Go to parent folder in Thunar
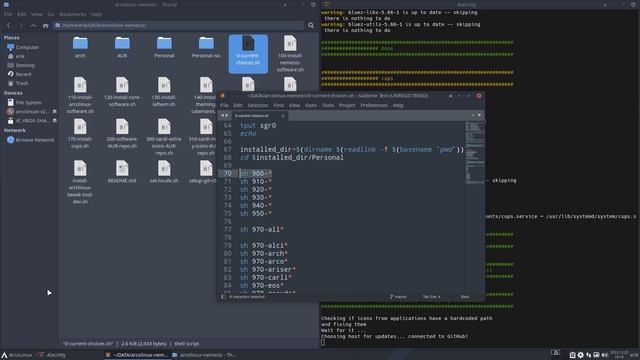 [x=33, y=25]
